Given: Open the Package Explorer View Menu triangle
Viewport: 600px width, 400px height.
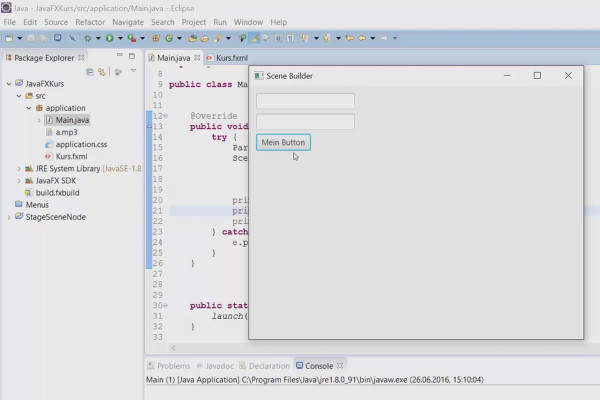Looking at the screenshot, I should (x=133, y=71).
